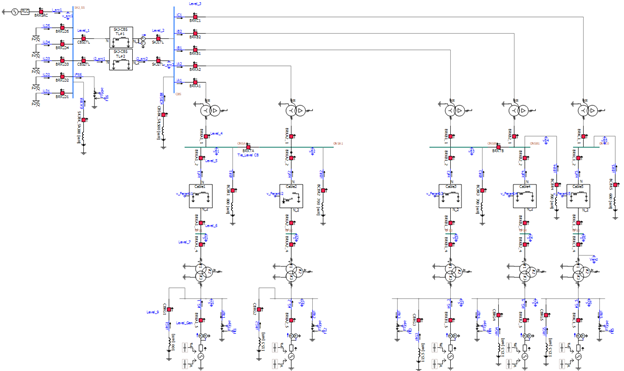The image size is (624, 371).
Task: Click the Level_3 label above the blue bus
Action: [195, 3]
